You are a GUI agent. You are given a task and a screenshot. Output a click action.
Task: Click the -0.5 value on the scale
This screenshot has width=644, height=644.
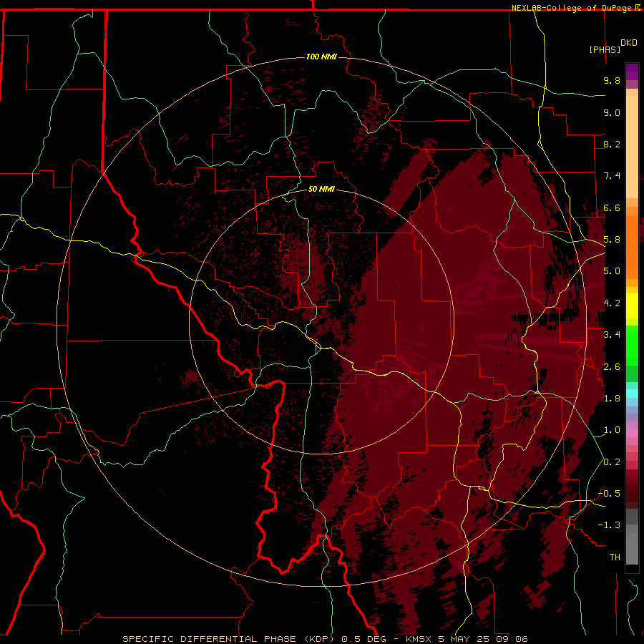609,493
